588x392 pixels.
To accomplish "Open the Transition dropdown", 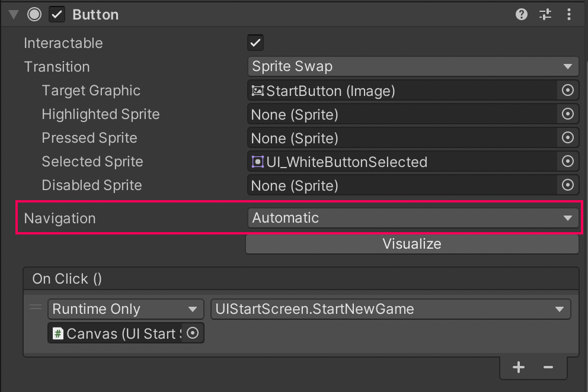I will (412, 66).
